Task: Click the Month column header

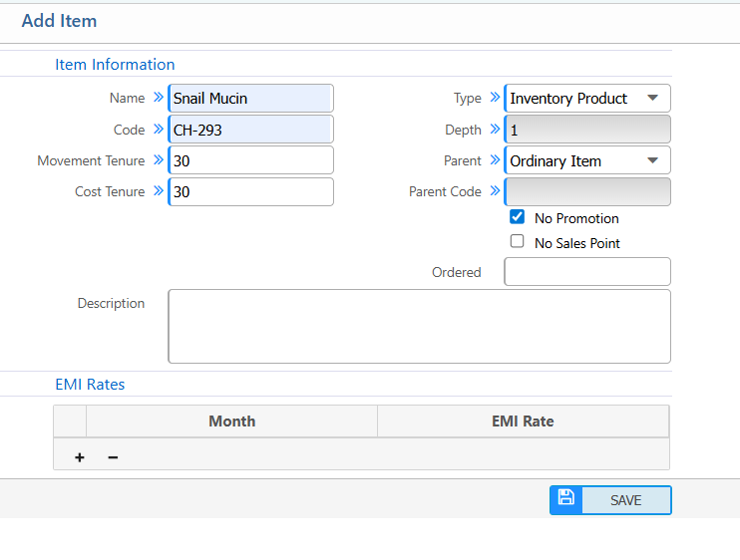Action: (x=231, y=421)
